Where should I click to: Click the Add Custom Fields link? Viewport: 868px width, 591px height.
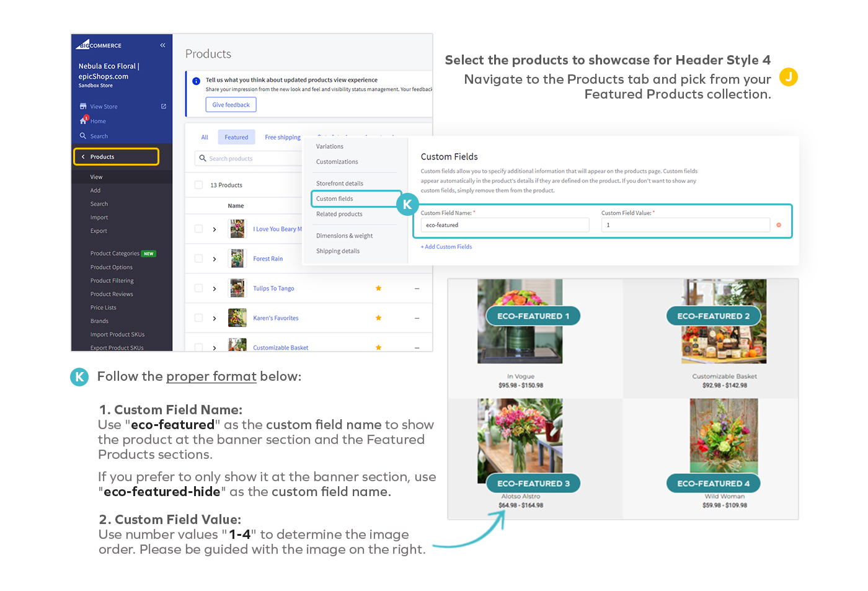pos(446,246)
